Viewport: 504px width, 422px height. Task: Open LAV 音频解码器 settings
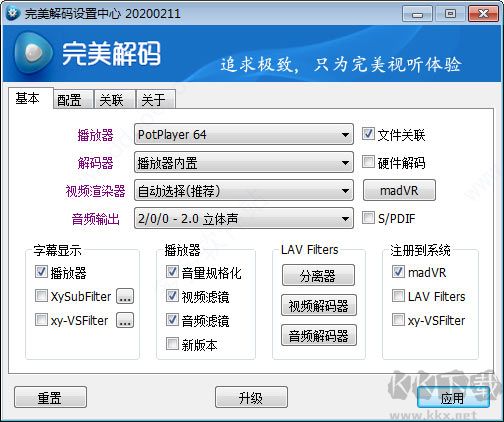(318, 335)
